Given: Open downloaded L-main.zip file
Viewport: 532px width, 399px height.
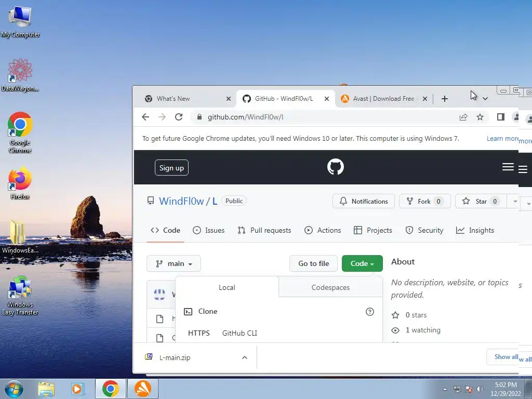Looking at the screenshot, I should (175, 357).
